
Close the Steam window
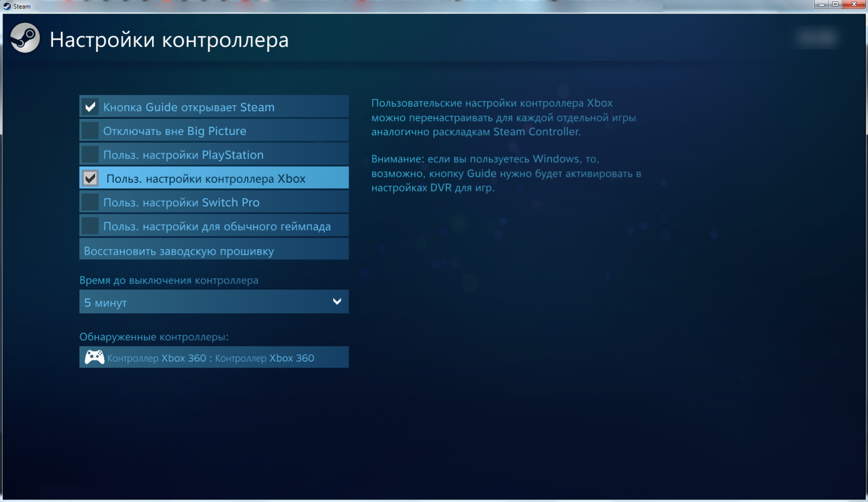[x=854, y=5]
